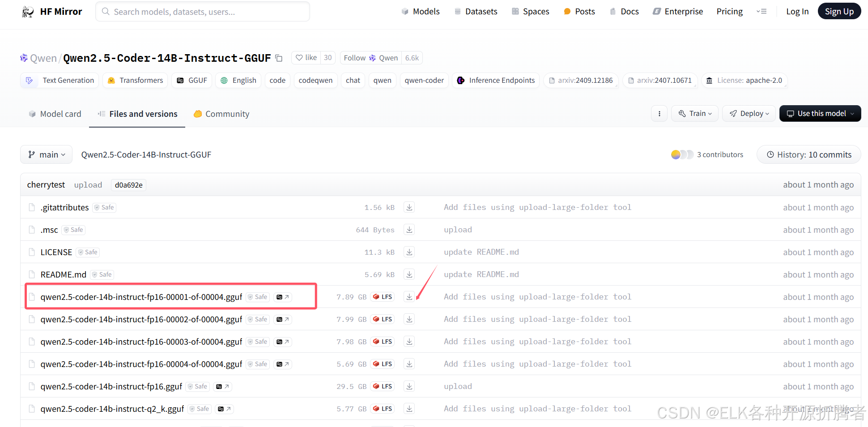
Task: Download fp16-00002-of-00004.gguf file
Action: pyautogui.click(x=409, y=319)
